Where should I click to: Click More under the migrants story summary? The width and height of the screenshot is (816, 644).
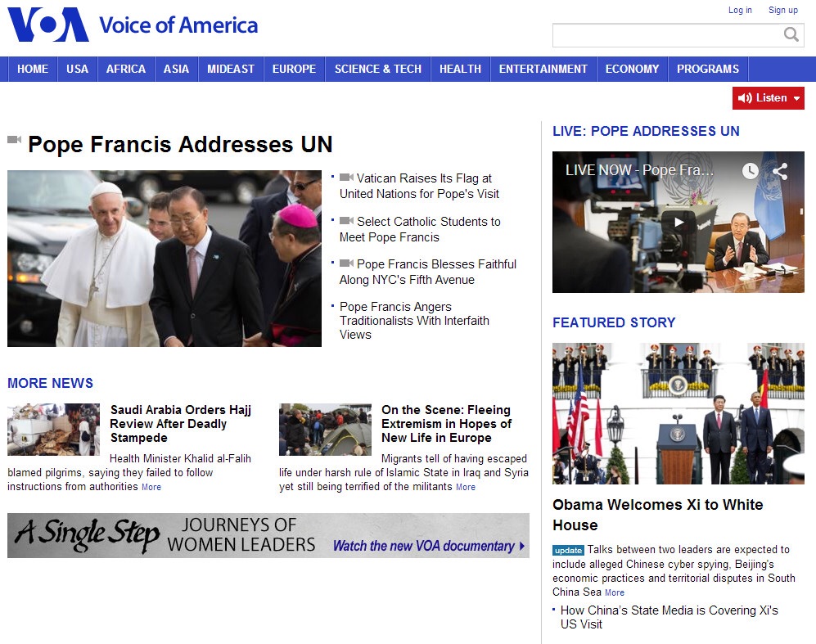[x=466, y=487]
